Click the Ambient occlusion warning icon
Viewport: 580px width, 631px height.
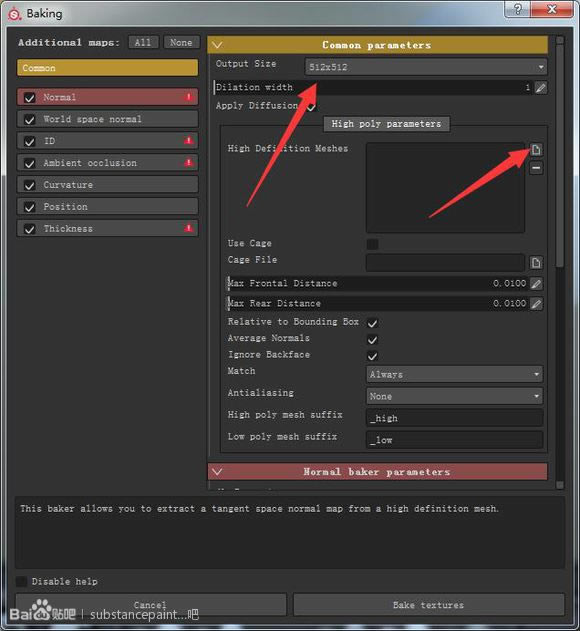188,162
